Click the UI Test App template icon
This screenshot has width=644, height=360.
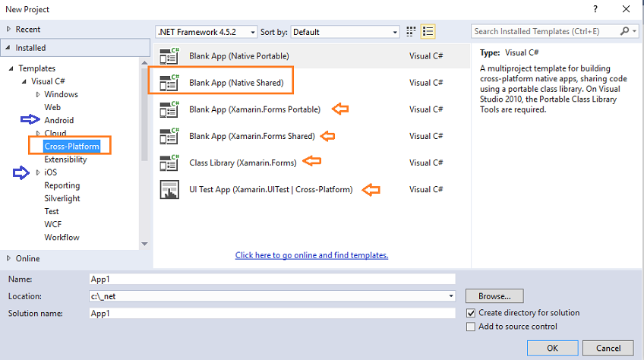point(169,190)
